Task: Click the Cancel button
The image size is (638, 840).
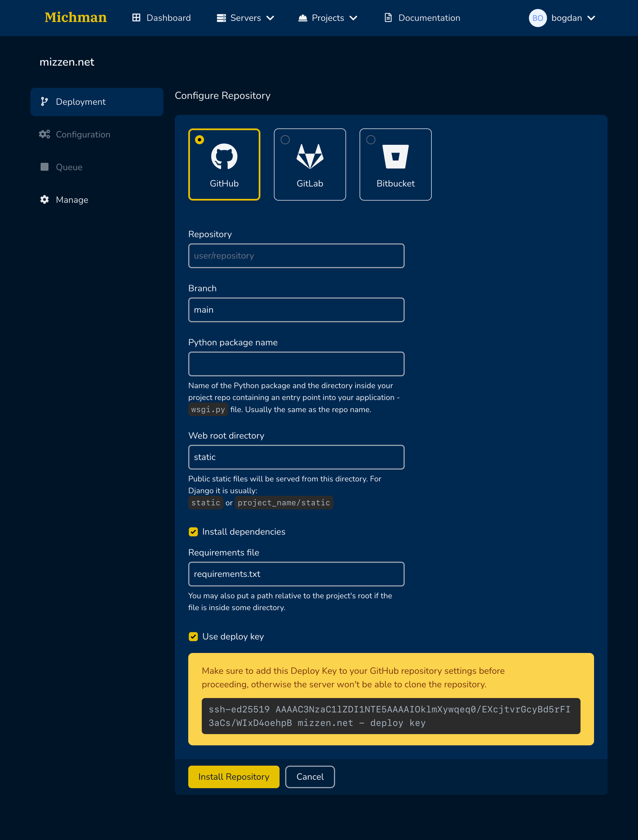Action: coord(310,777)
